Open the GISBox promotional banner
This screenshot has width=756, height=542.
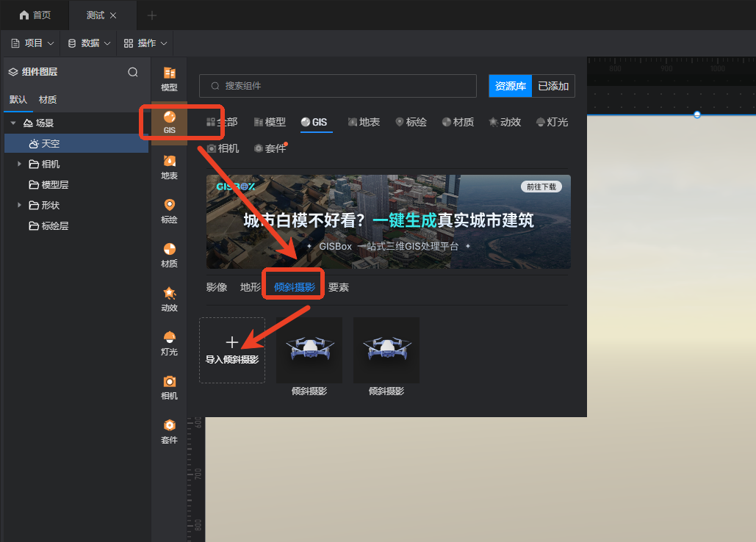388,222
